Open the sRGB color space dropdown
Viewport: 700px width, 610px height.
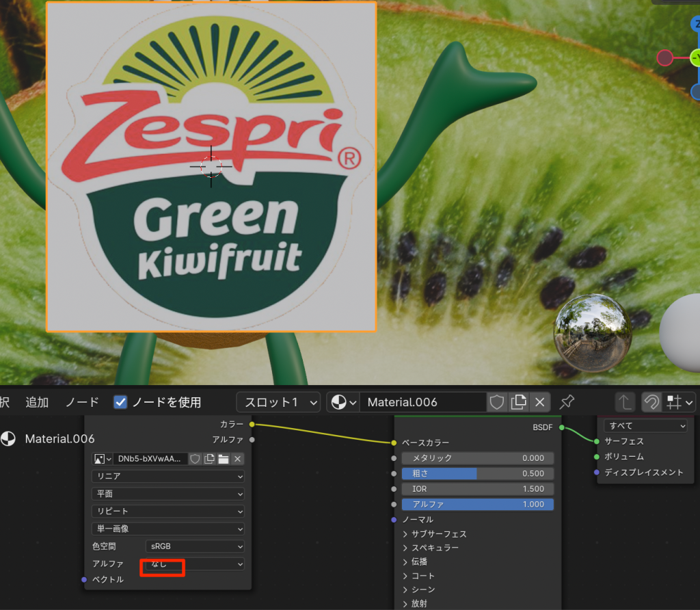pos(195,546)
